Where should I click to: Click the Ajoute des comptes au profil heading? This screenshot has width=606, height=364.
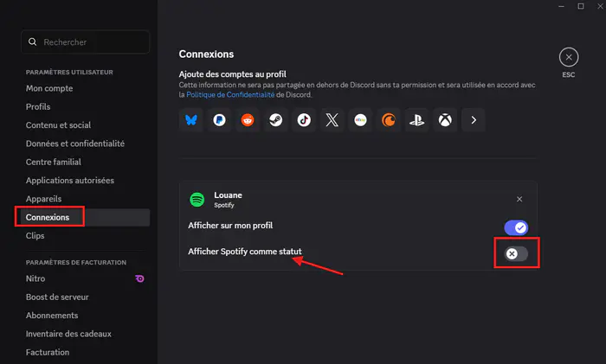click(x=232, y=74)
